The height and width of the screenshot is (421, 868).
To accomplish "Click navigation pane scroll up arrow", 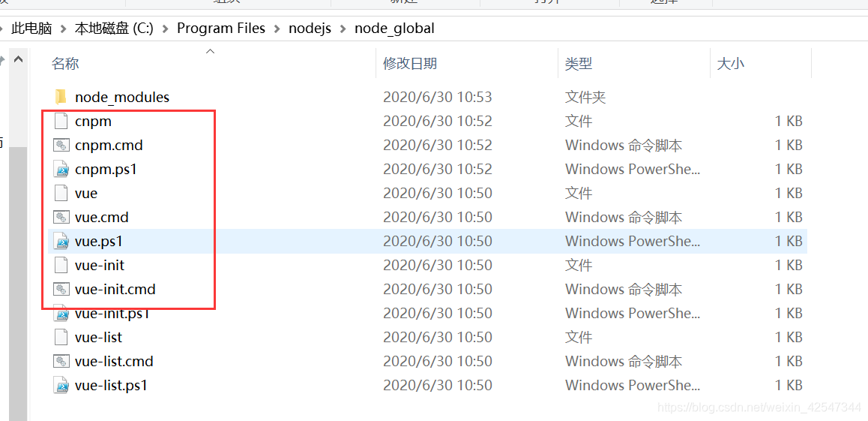I will (x=18, y=59).
